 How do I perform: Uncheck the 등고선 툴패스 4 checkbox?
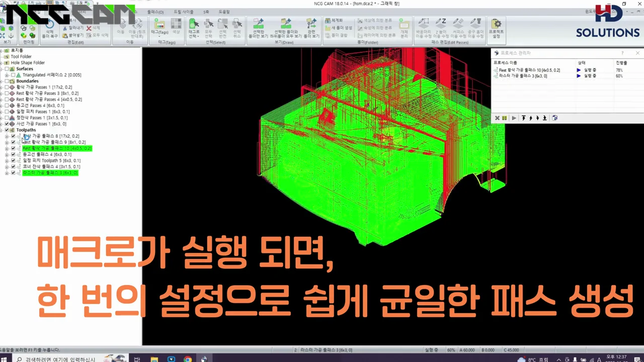point(13,154)
